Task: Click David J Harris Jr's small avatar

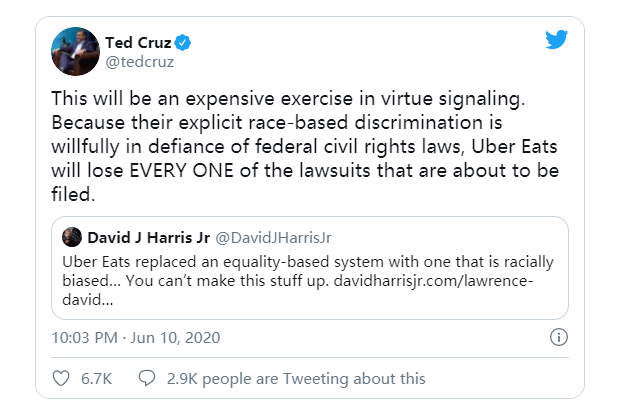Action: (72, 237)
